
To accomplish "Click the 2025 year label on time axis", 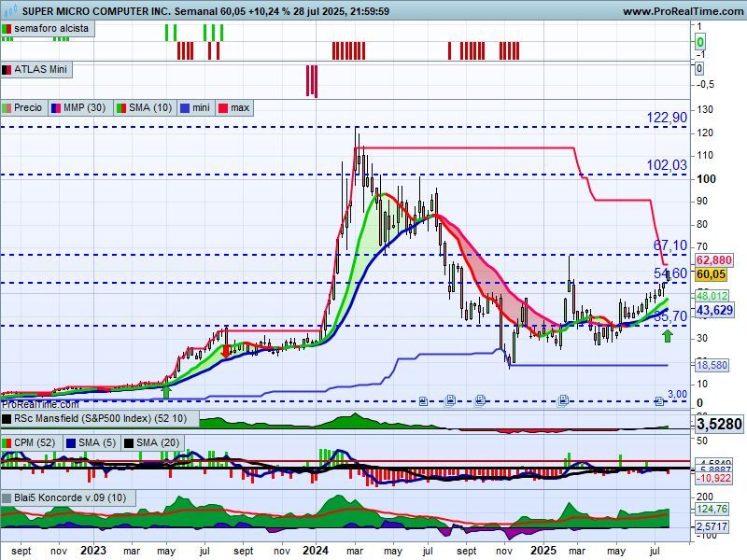I will (543, 551).
